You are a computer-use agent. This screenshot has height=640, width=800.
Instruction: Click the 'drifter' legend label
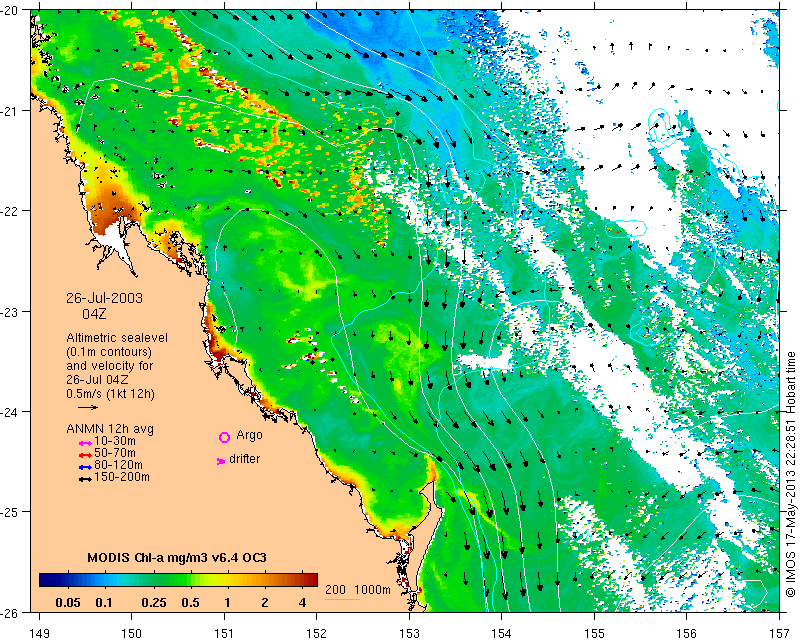click(x=244, y=459)
